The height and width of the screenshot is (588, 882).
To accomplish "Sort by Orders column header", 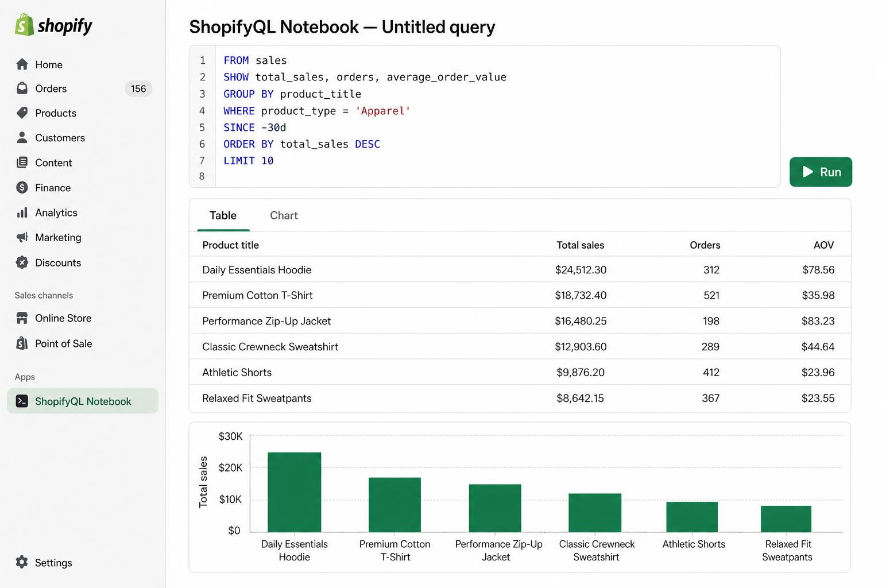I will [x=705, y=245].
